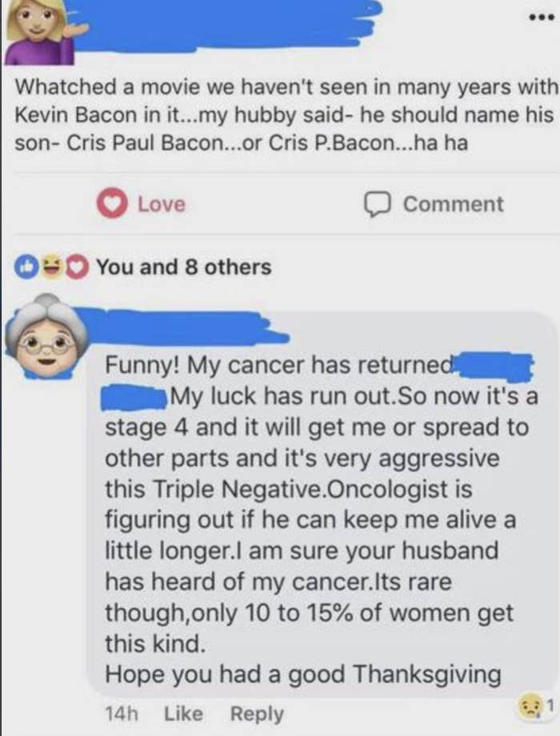The image size is (560, 736).
Task: Click the Kevin Bacon post text
Action: tap(284, 114)
